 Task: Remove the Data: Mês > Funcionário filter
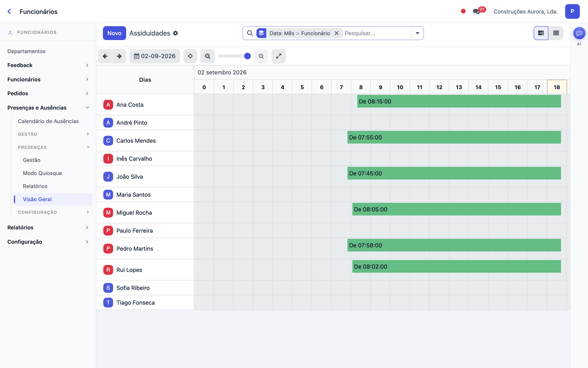[336, 33]
